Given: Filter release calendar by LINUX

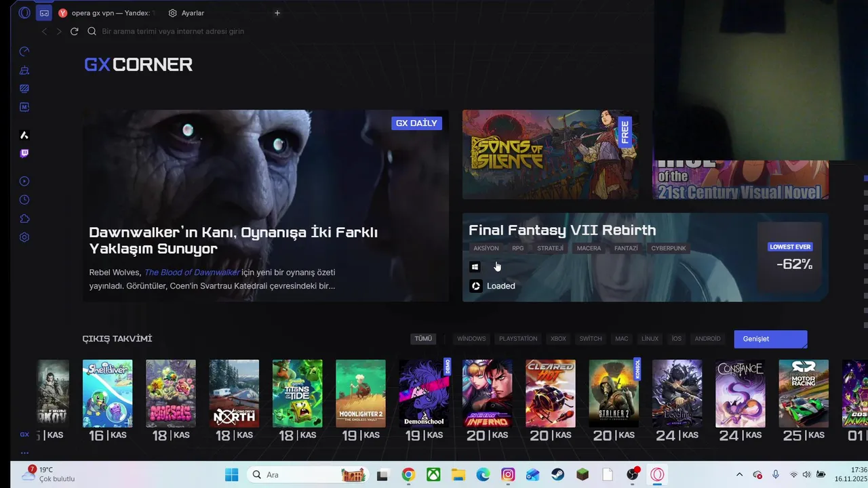Looking at the screenshot, I should tap(650, 339).
